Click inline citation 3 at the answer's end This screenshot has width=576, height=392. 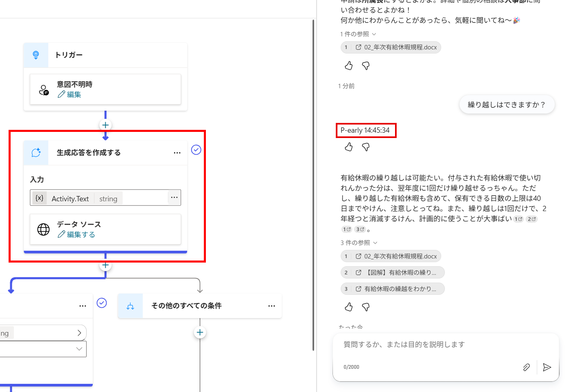359,229
